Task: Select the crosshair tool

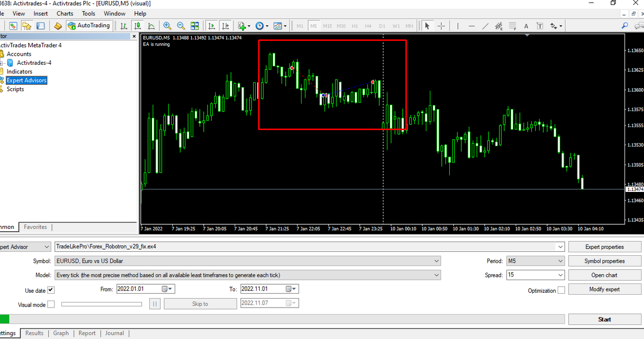Action: coord(441,26)
